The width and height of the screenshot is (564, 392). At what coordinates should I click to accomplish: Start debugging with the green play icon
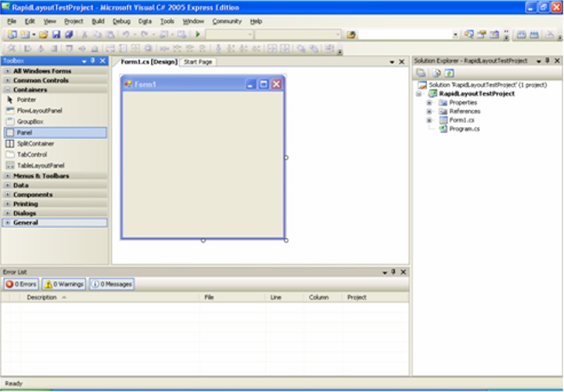coord(198,35)
